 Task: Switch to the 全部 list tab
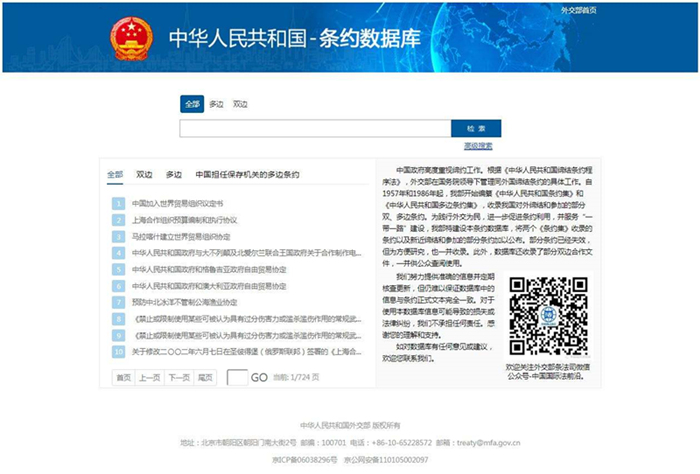click(115, 175)
